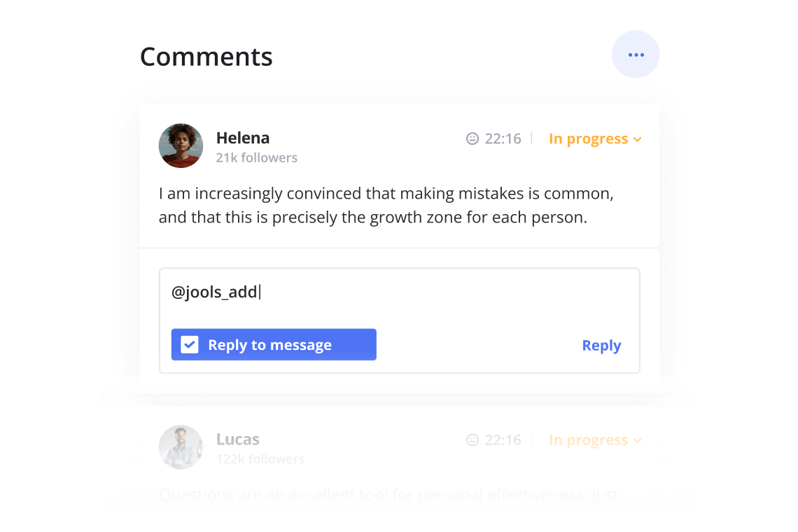Expand the status chevron next to In progress
Viewport: 798px width, 532px height.
[638, 139]
